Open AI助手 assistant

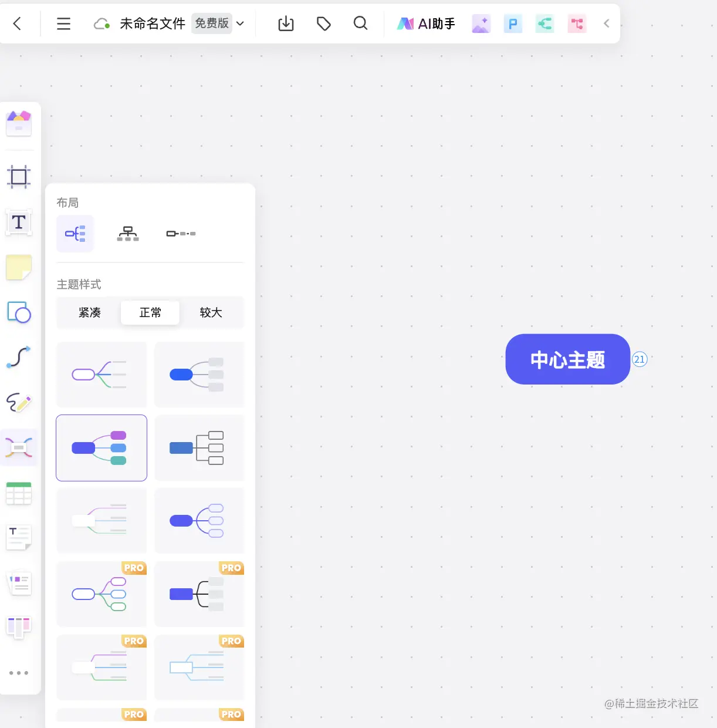(426, 23)
